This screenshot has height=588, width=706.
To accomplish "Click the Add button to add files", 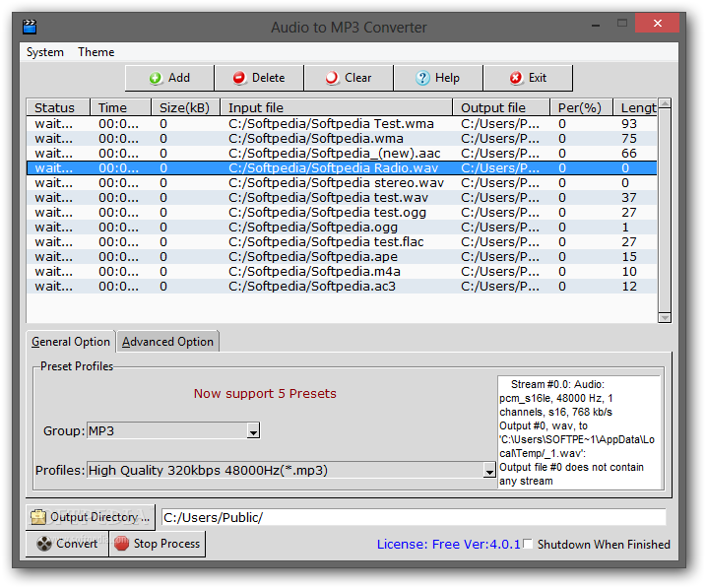I will (x=169, y=78).
